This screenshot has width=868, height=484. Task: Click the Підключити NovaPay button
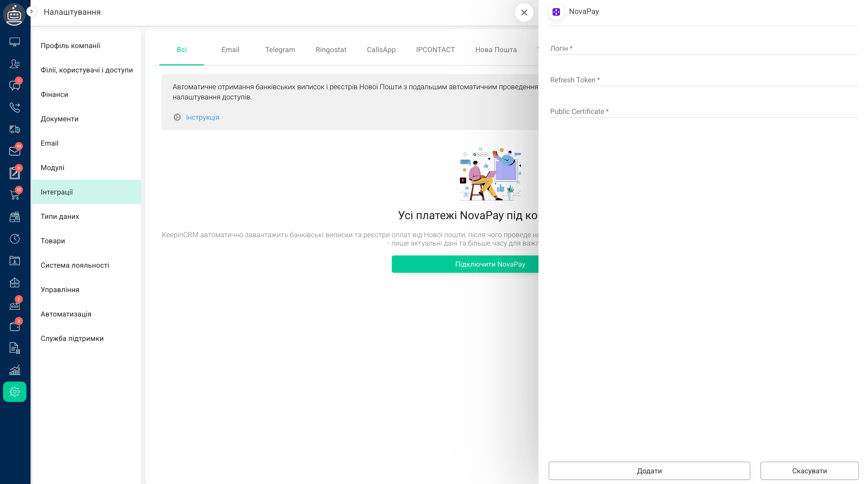pos(465,264)
